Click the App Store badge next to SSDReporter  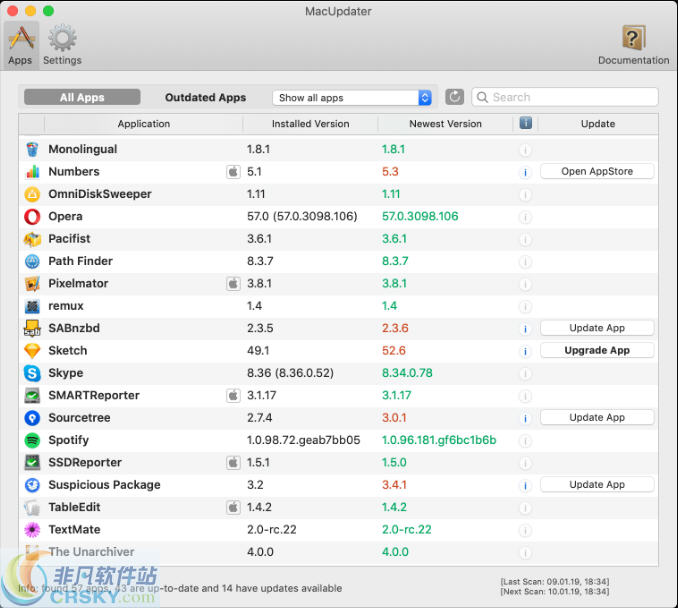233,463
